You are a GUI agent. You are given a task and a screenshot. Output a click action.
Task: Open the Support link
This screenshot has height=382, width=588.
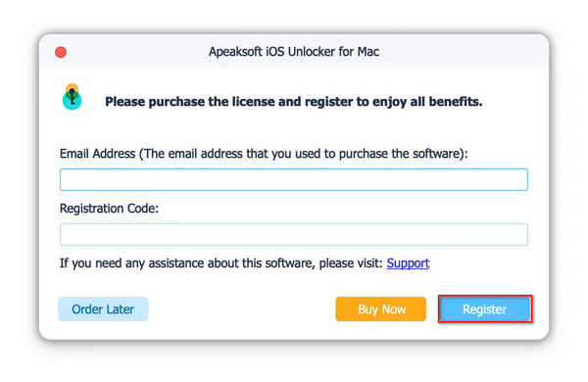pyautogui.click(x=408, y=263)
